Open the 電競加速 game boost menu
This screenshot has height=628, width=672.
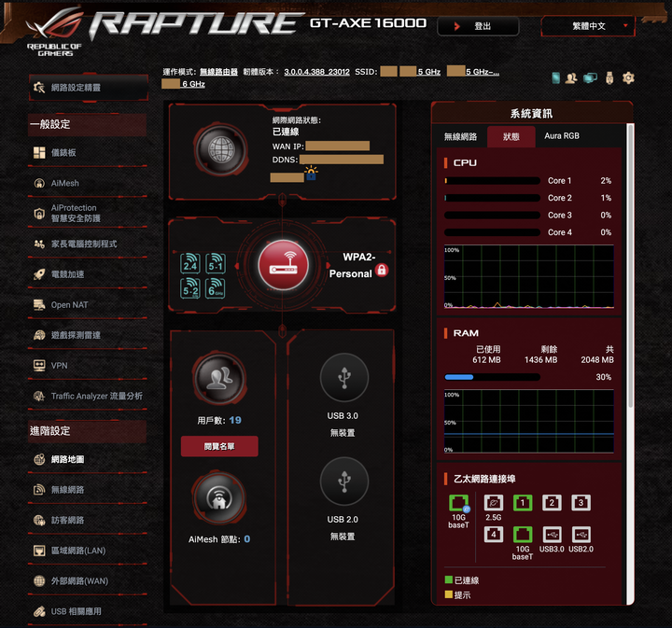point(88,274)
